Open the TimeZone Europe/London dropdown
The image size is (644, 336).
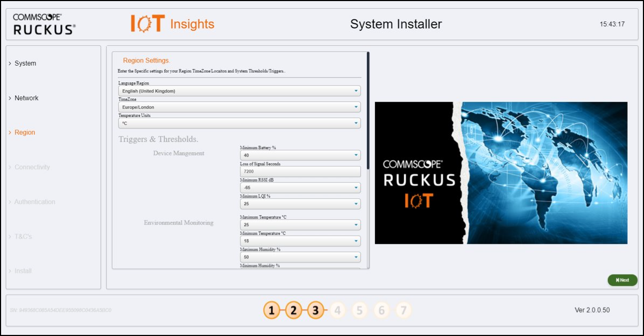[x=239, y=107]
